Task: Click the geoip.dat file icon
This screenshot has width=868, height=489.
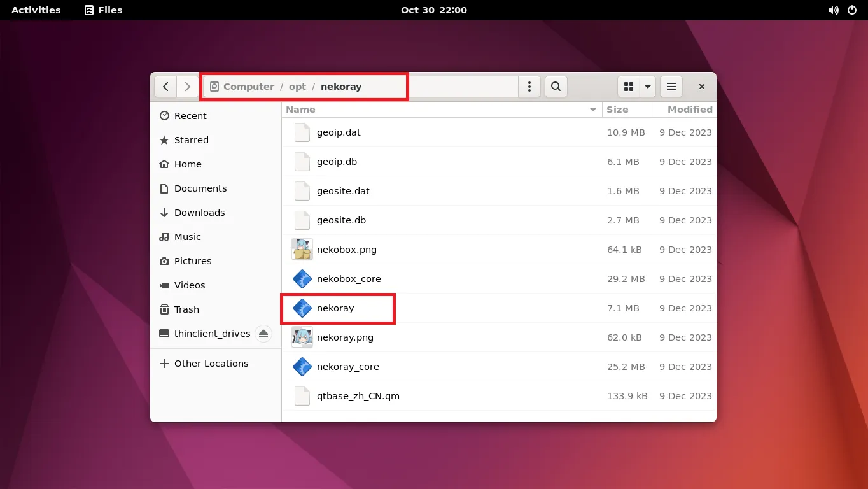Action: 302,132
